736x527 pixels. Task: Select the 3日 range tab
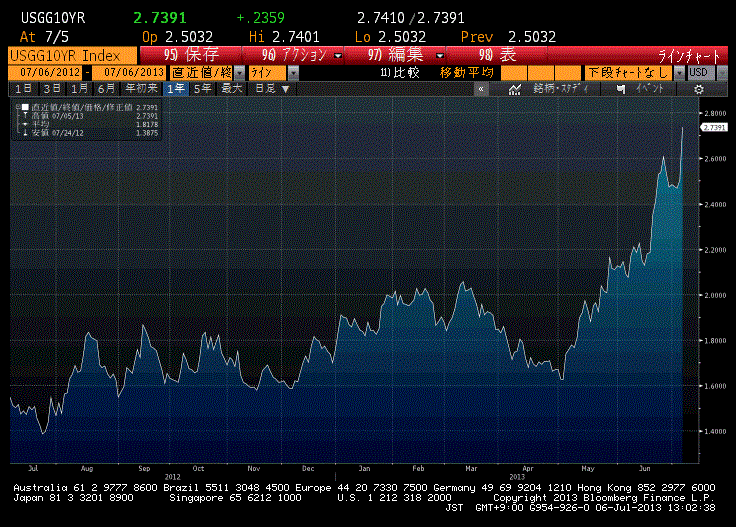(x=52, y=89)
